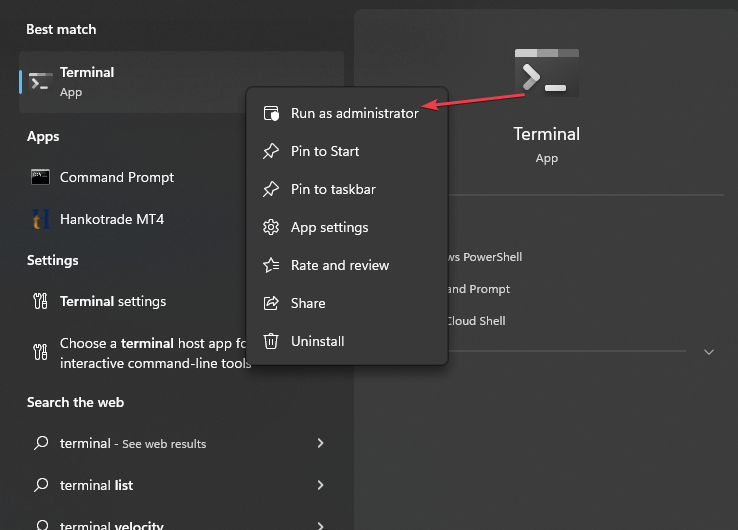738x530 pixels.
Task: Click the Command Prompt action in preview pane
Action: tap(479, 289)
